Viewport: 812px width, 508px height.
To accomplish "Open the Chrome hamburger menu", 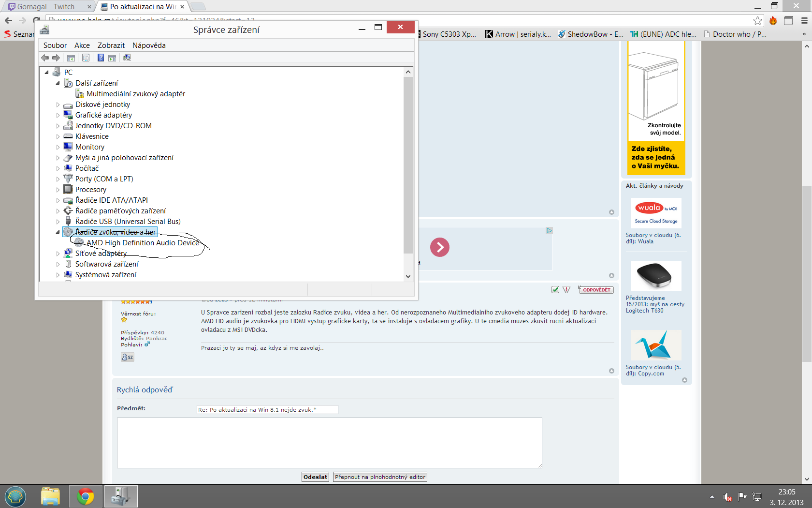I will [x=804, y=20].
